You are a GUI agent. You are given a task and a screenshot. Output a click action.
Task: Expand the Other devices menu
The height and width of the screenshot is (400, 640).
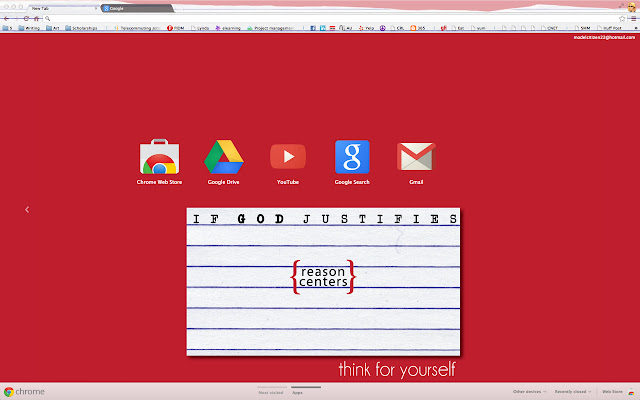tap(530, 392)
